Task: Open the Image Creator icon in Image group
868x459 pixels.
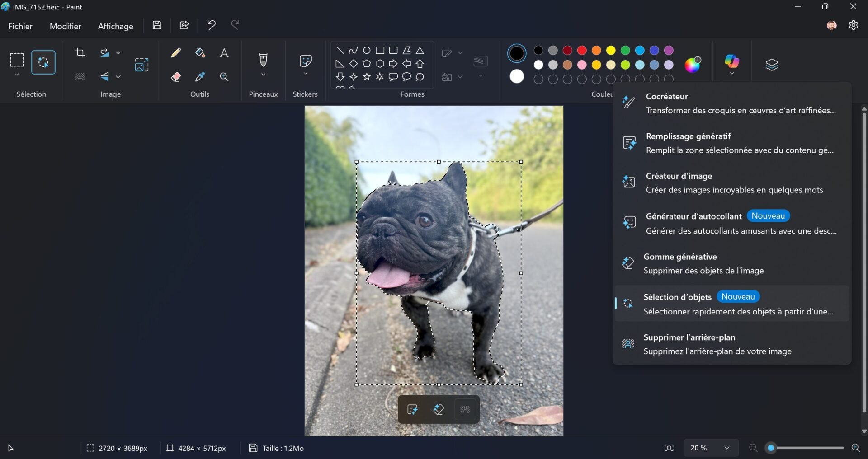Action: (x=142, y=65)
